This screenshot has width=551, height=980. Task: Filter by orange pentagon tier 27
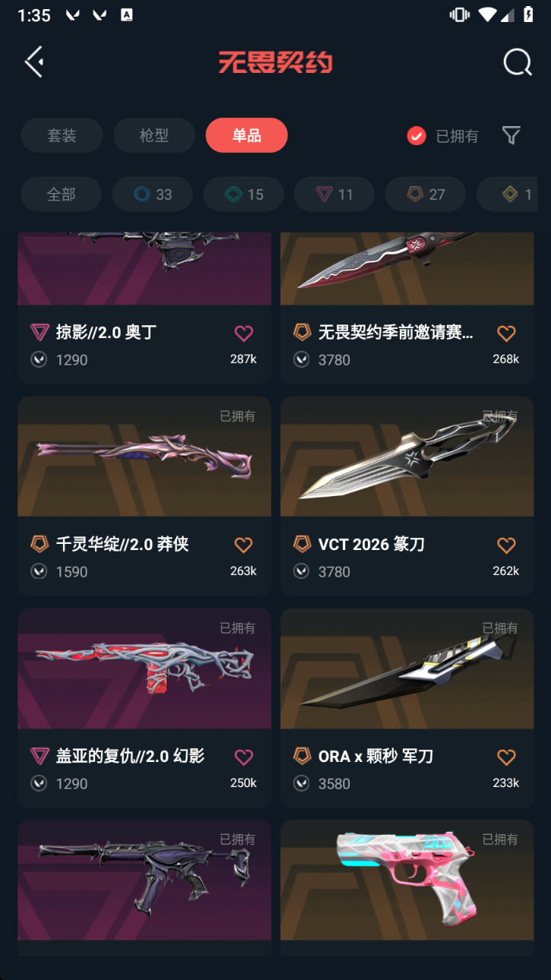426,194
